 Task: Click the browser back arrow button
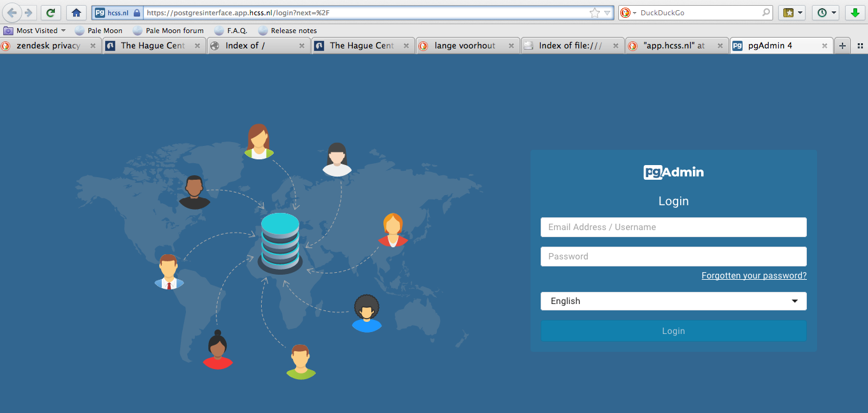click(x=12, y=13)
